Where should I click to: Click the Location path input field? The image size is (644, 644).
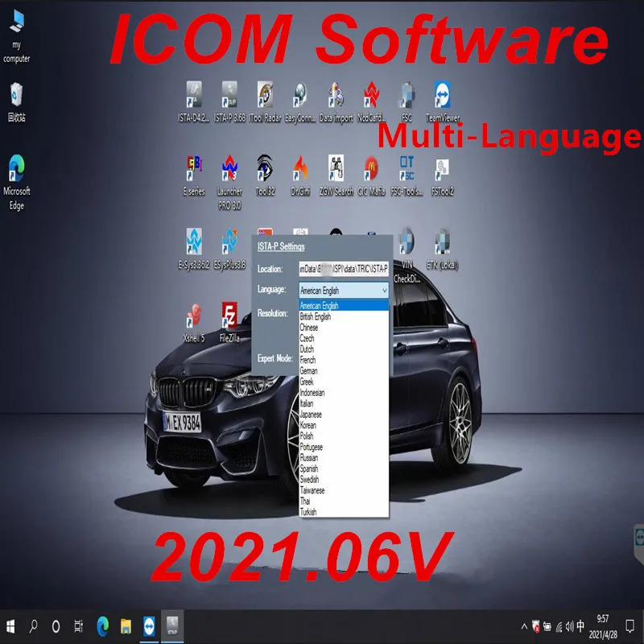click(x=344, y=269)
